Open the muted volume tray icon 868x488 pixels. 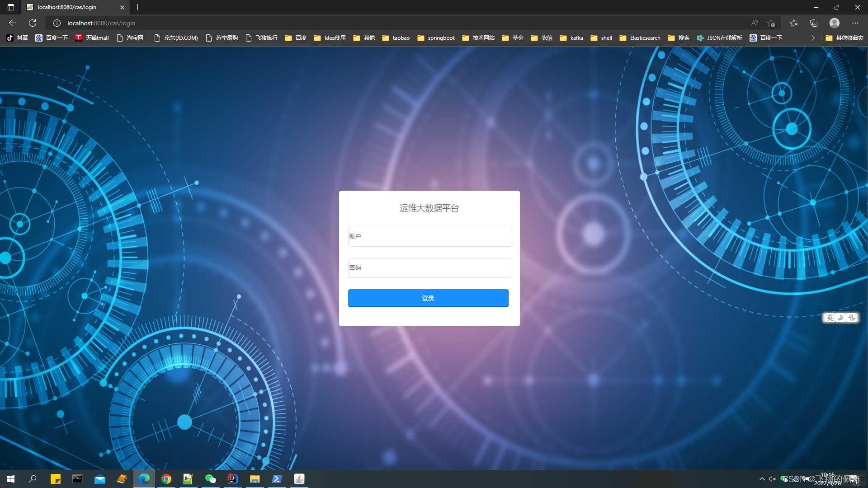coord(772,479)
